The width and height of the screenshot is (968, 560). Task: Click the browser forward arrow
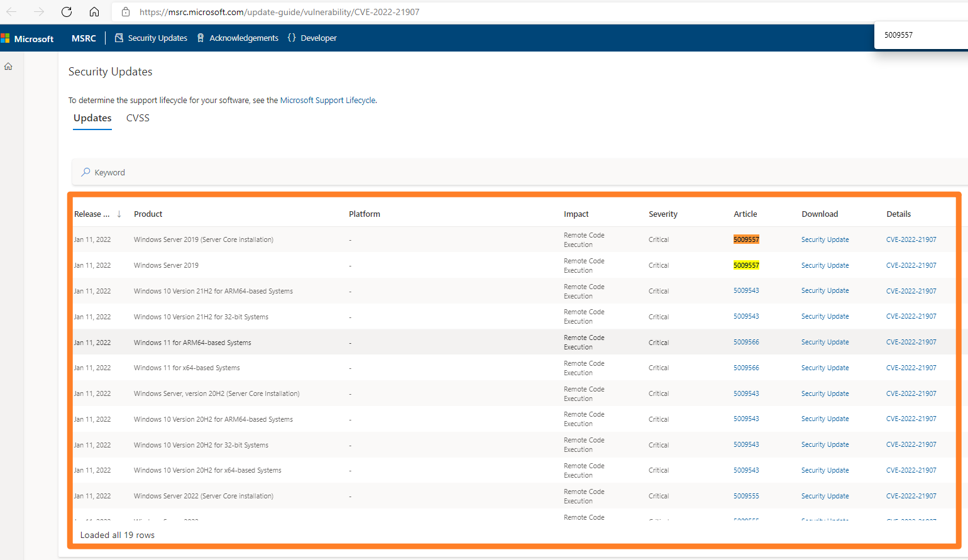(39, 12)
